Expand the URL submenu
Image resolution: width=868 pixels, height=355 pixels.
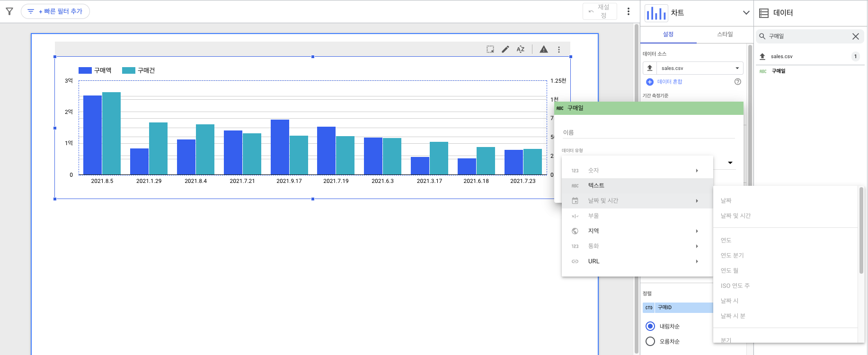point(637,261)
